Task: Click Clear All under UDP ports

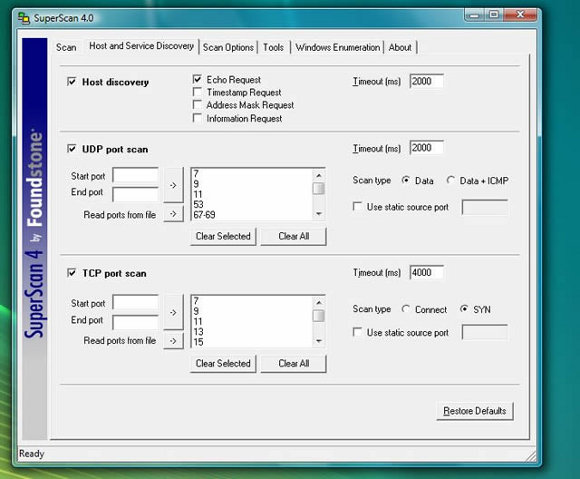Action: coord(294,236)
